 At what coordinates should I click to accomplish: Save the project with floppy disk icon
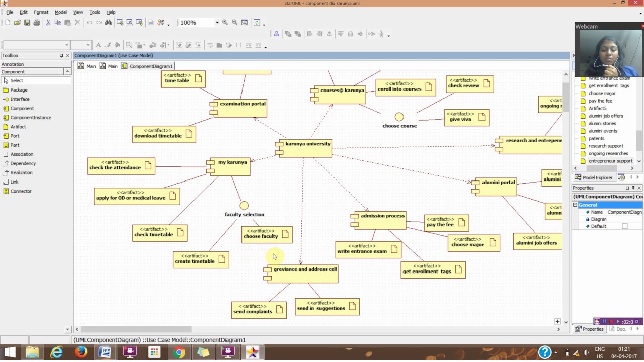27,23
